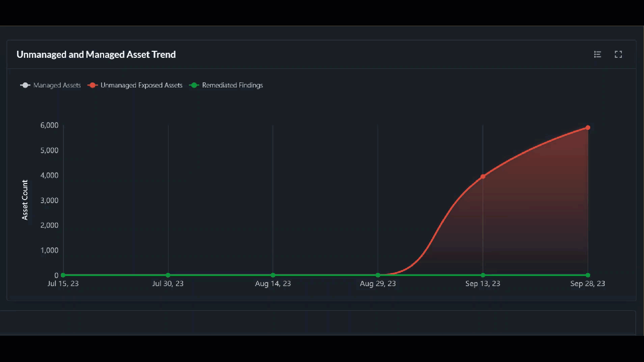This screenshot has height=362, width=644.
Task: Toggle the Unmanaged Exposed Assets legend series
Action: pos(135,85)
